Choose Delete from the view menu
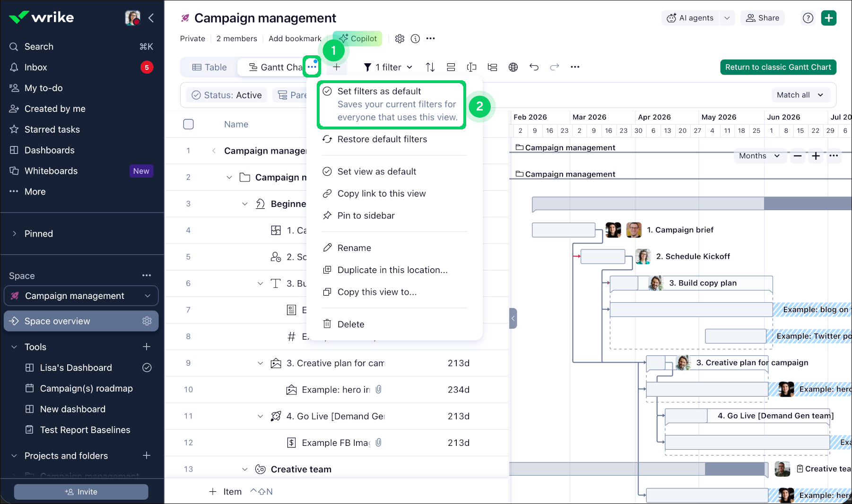The height and width of the screenshot is (504, 852). 394,325
